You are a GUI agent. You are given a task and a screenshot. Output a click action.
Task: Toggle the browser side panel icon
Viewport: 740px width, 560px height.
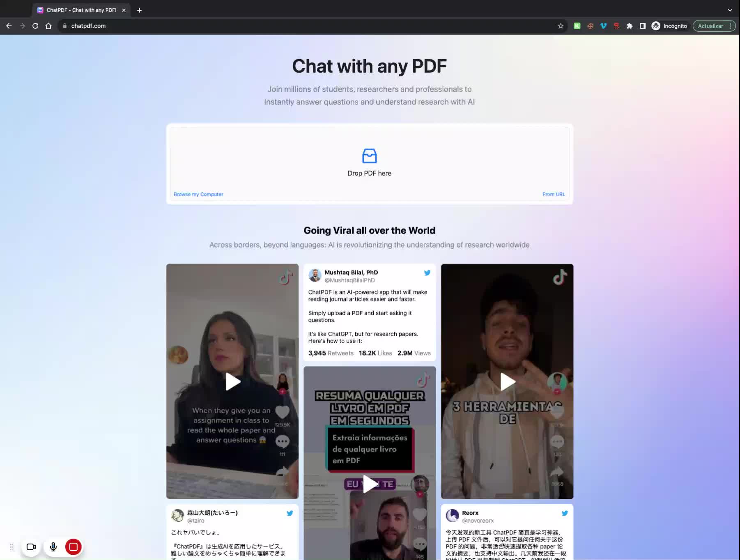643,26
